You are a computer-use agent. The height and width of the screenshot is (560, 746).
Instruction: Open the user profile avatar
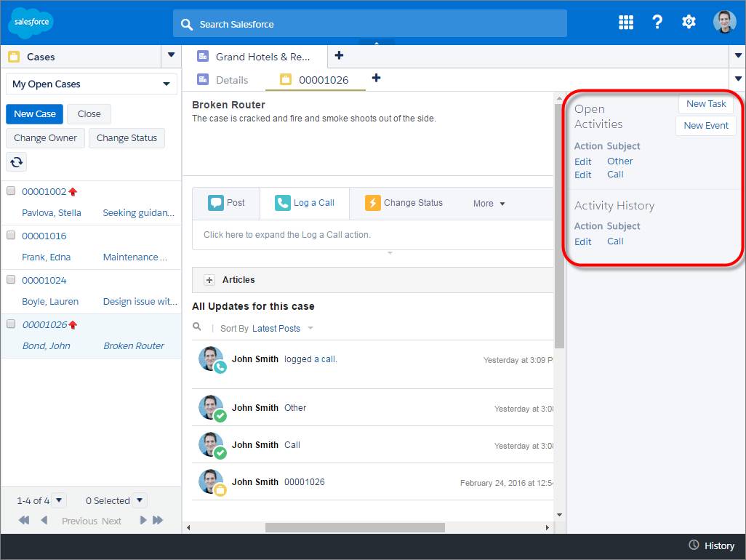[725, 22]
